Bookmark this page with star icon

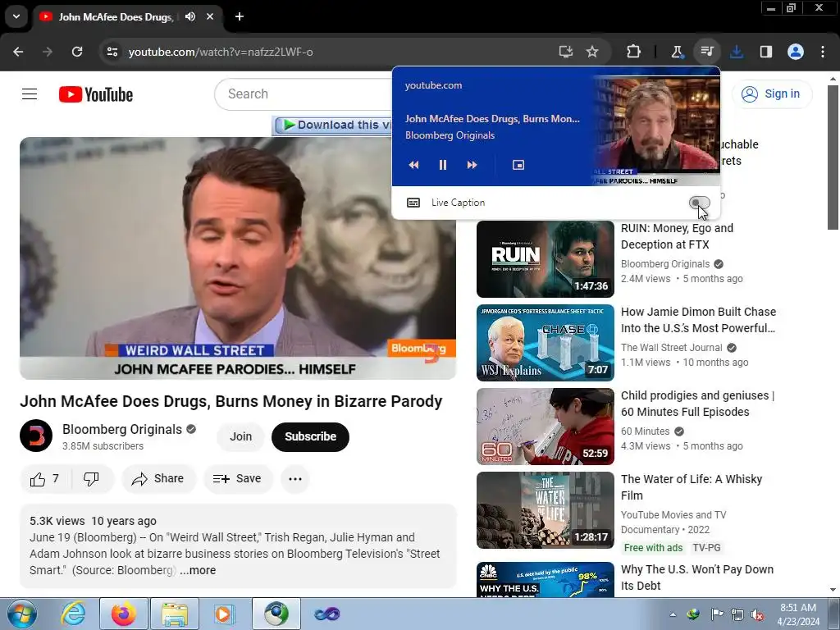(592, 52)
